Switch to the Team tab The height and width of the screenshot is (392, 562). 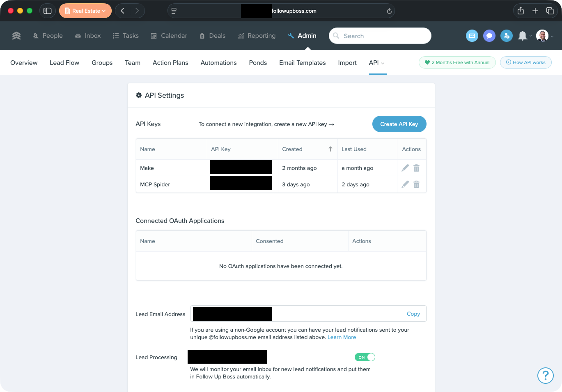133,63
